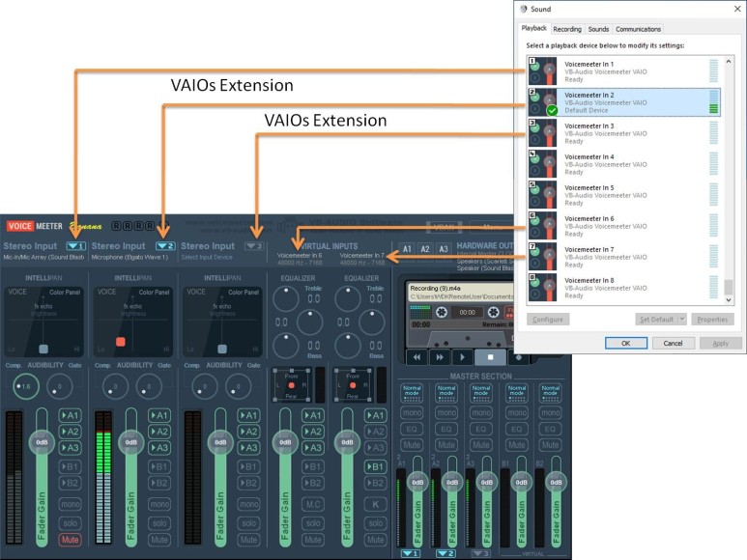This screenshot has height=560, width=747.
Task: Open device selector 2 beside second Stereo Input
Action: [x=165, y=246]
